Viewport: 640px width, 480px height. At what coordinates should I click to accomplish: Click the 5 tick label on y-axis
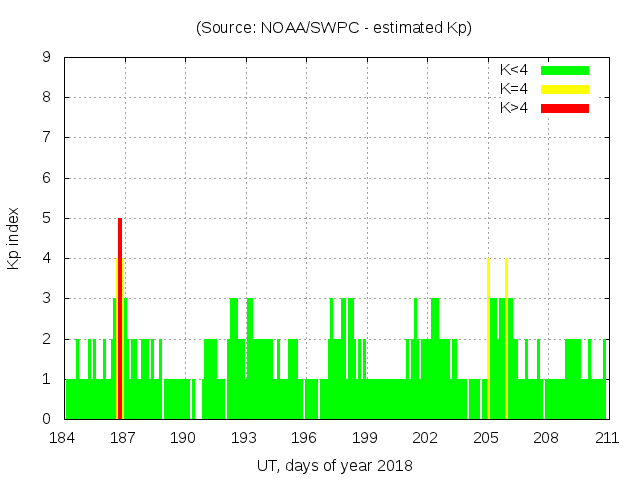coord(46,218)
